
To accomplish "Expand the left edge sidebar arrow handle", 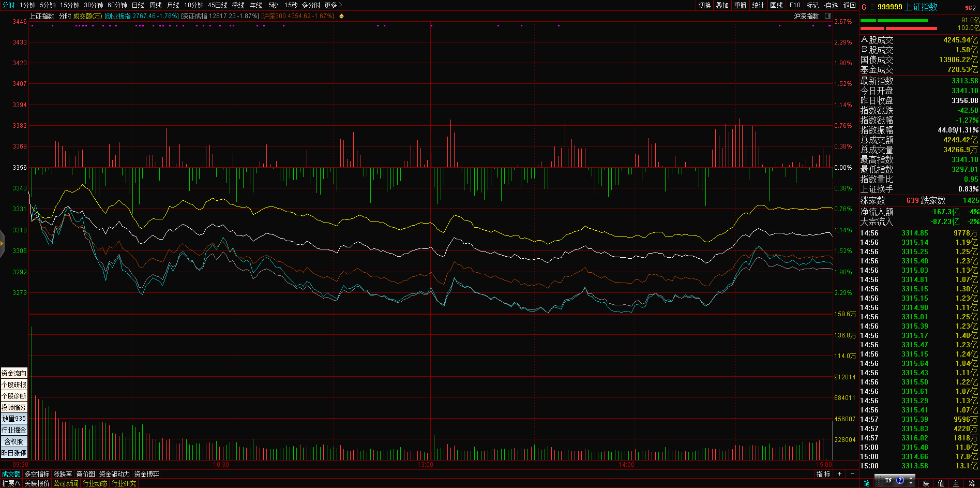I will [2, 243].
